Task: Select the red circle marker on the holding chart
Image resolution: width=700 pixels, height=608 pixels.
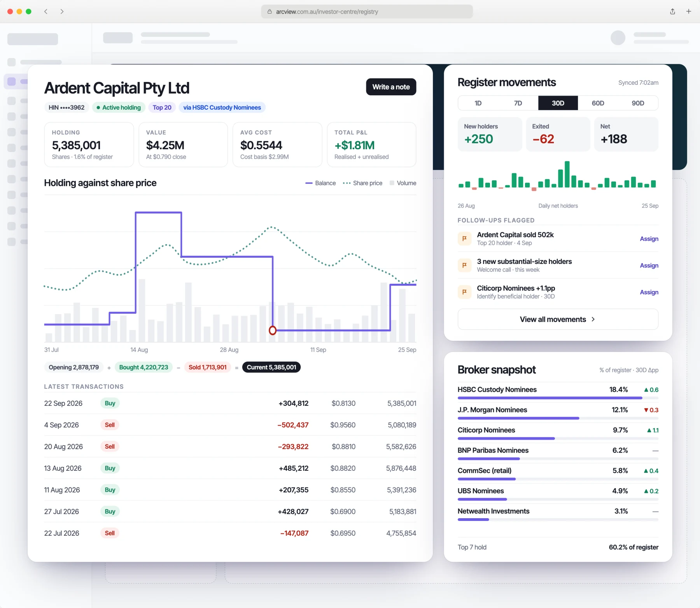Action: point(273,330)
